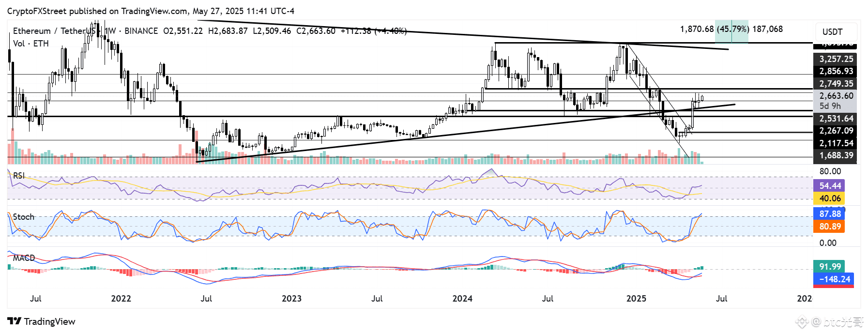Click the 1,688.39 price level label
The height and width of the screenshot is (334, 868).
pos(836,155)
